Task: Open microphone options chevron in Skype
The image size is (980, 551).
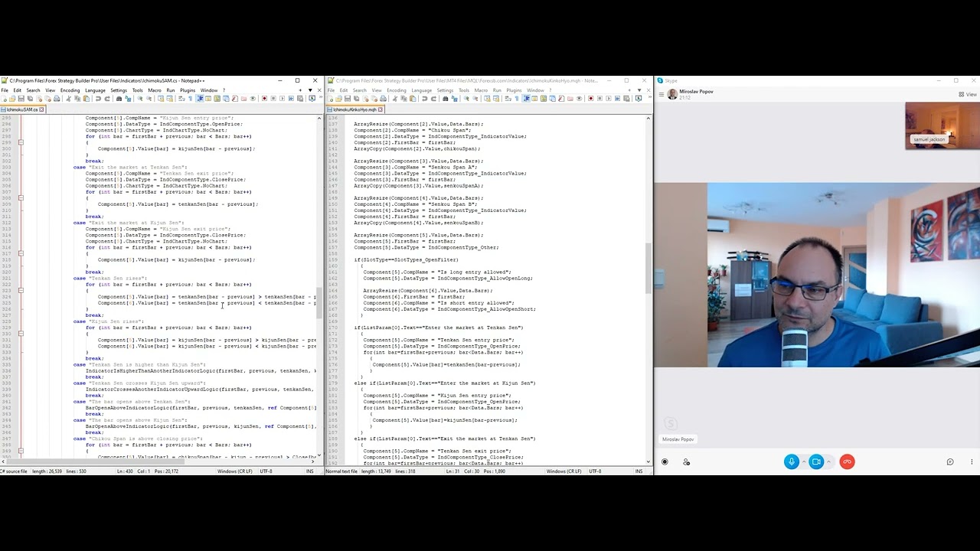Action: coord(803,461)
